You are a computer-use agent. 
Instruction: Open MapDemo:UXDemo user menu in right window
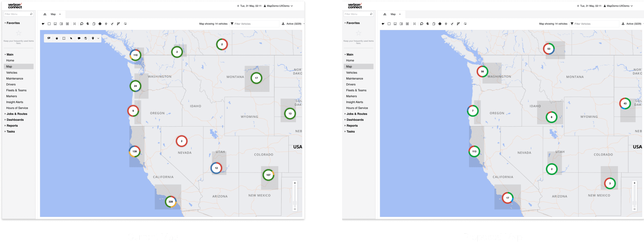tap(618, 6)
